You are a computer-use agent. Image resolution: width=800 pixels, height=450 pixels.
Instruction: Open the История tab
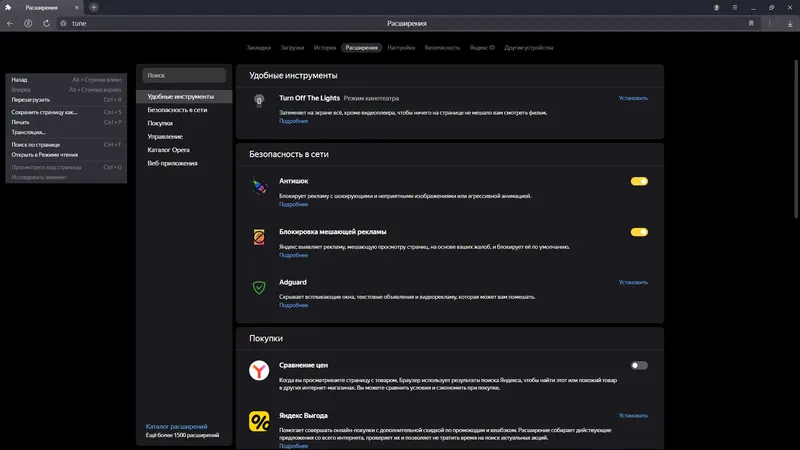(x=324, y=48)
